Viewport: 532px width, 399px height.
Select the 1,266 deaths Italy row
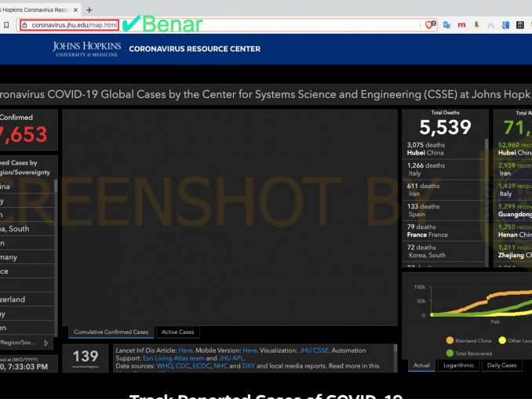[x=443, y=169]
